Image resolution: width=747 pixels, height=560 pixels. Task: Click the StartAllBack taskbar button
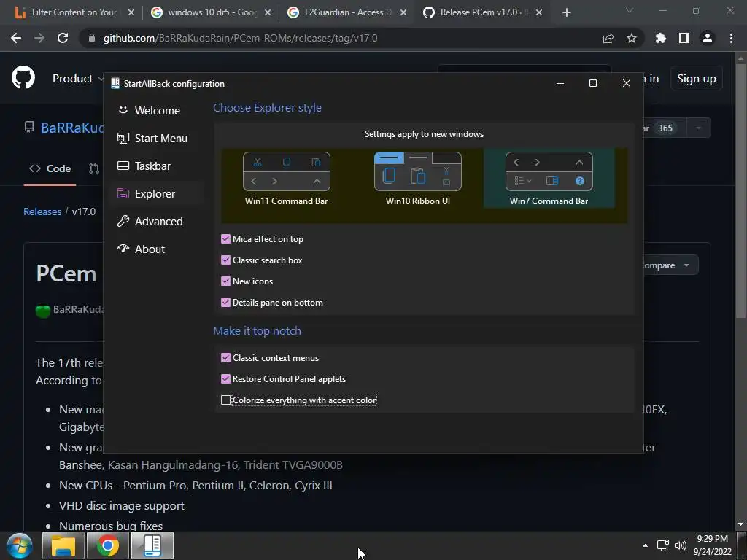(152, 545)
